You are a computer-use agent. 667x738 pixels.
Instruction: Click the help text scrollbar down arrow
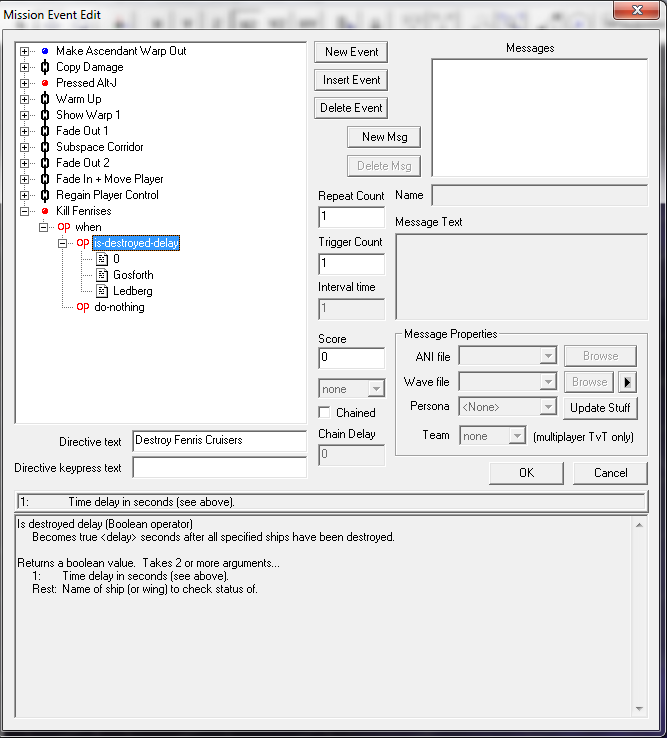click(639, 708)
